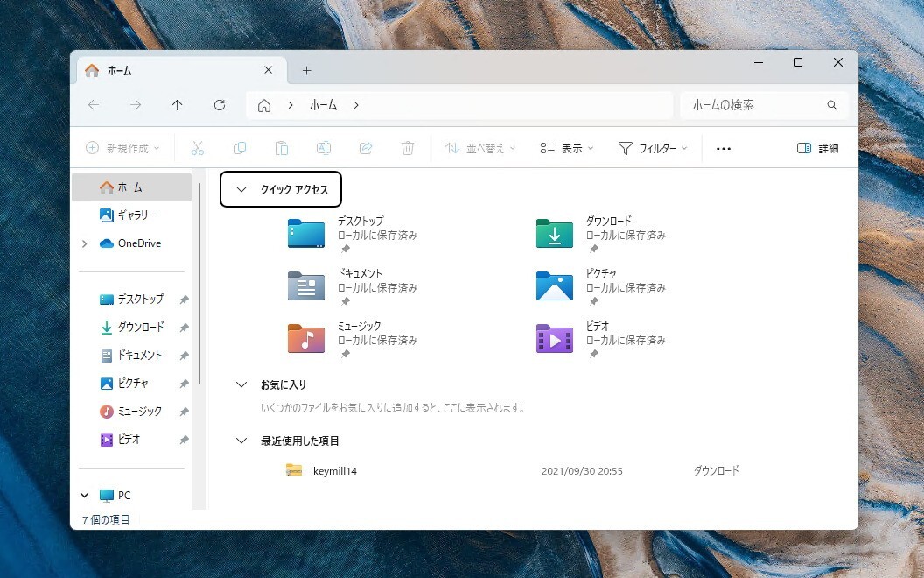
Task: Close the ホーム tab
Action: 268,70
